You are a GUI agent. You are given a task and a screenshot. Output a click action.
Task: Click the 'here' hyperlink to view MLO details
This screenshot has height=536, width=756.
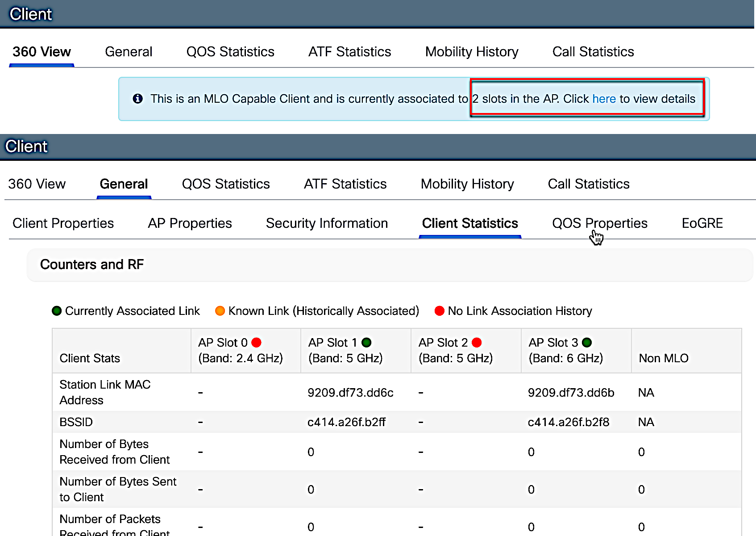604,99
